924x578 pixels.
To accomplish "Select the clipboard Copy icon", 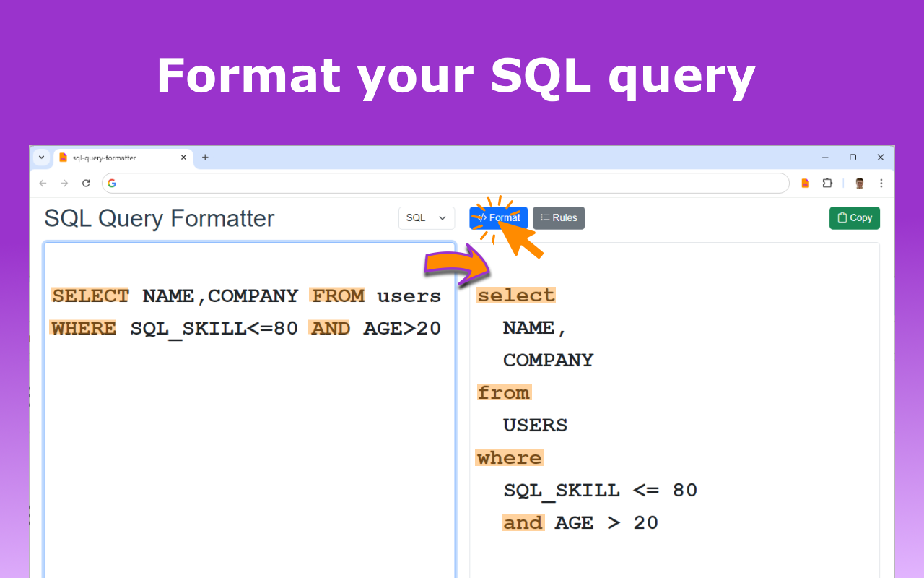I will point(842,217).
